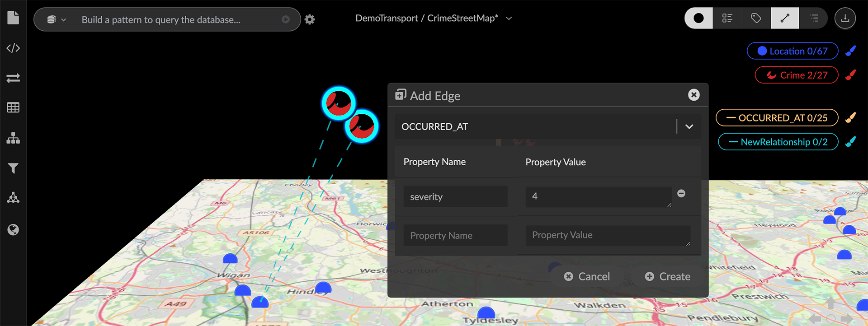Expand the OCCURRED_AT edge type dropdown
The width and height of the screenshot is (868, 326).
tap(689, 127)
